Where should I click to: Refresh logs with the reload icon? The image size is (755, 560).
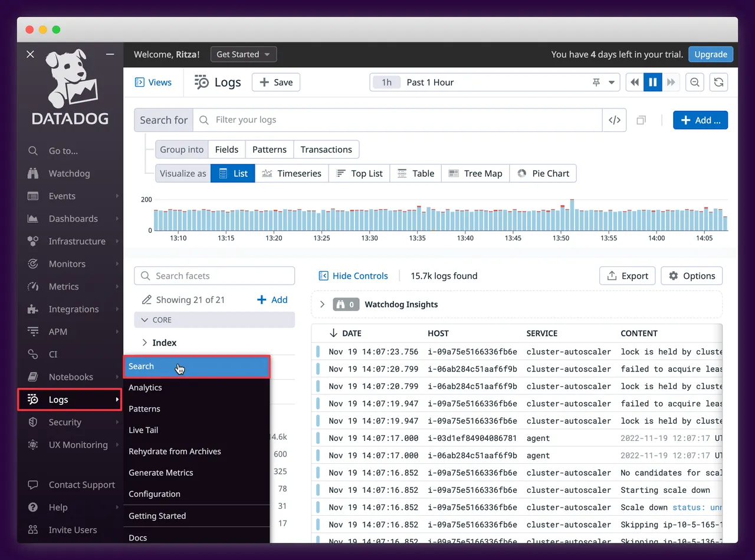click(718, 83)
